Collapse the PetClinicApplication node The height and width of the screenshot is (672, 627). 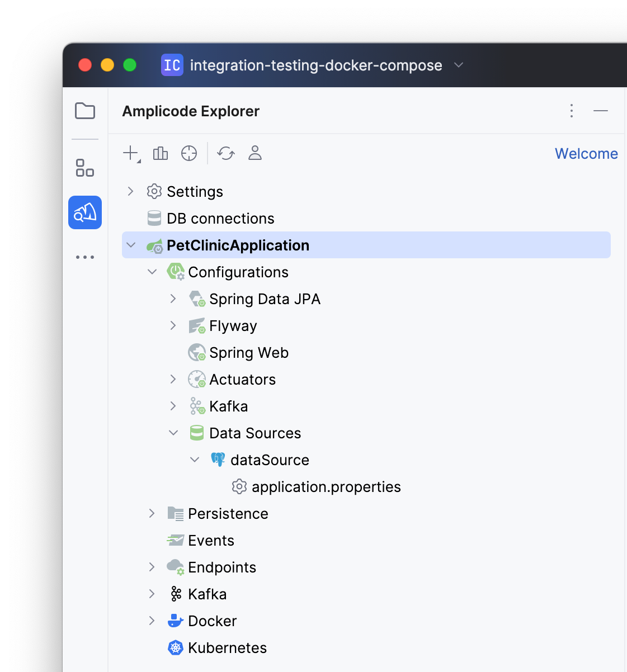(x=131, y=245)
